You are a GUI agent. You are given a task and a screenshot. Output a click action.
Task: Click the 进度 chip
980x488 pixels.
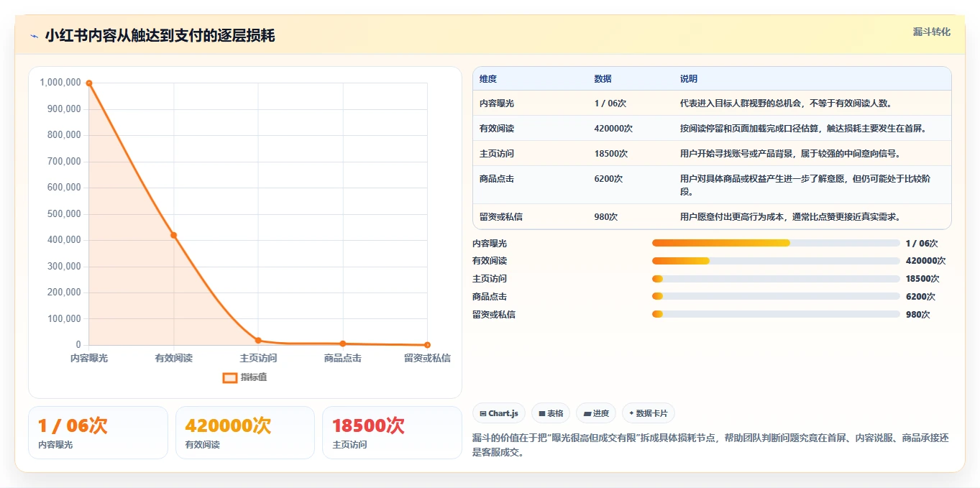596,413
